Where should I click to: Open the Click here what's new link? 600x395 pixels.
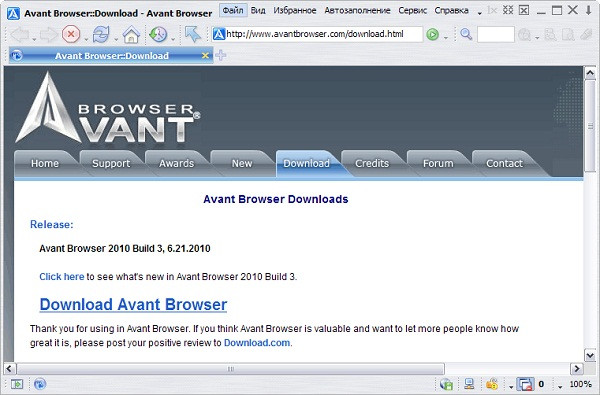[x=62, y=277]
